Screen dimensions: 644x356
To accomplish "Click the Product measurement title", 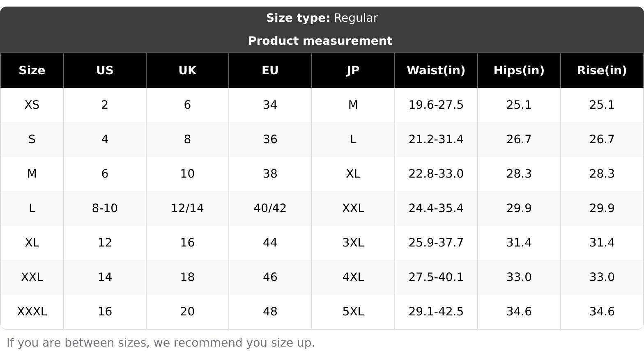I will [320, 41].
